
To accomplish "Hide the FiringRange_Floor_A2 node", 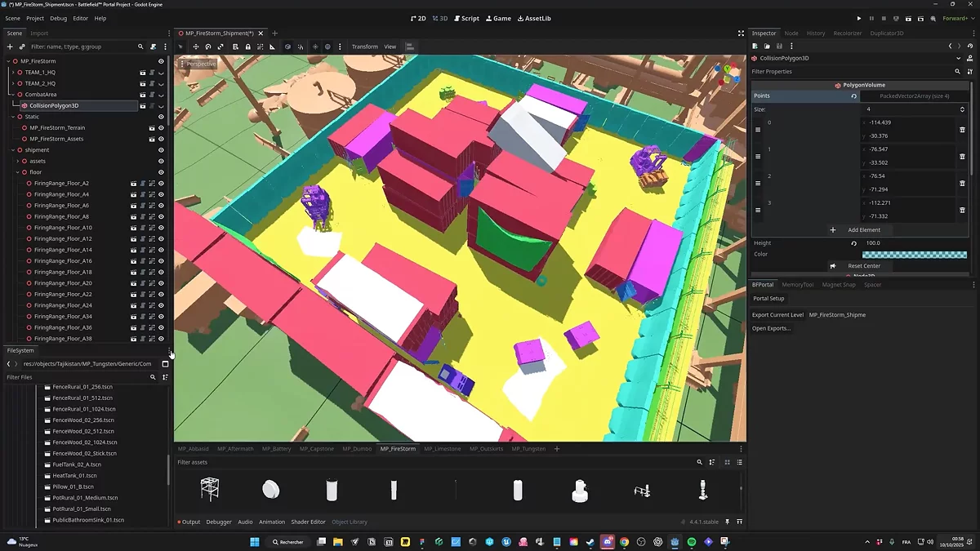I will [x=161, y=184].
